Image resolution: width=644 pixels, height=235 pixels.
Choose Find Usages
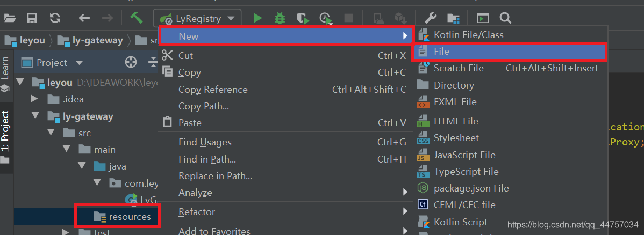coord(285,142)
